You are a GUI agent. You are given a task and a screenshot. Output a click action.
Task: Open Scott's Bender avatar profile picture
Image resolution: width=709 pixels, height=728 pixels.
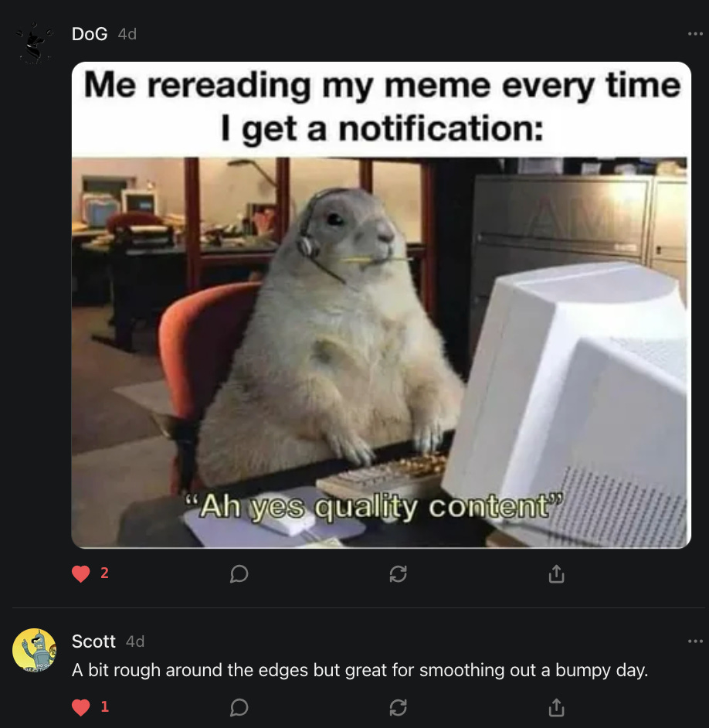tap(34, 651)
